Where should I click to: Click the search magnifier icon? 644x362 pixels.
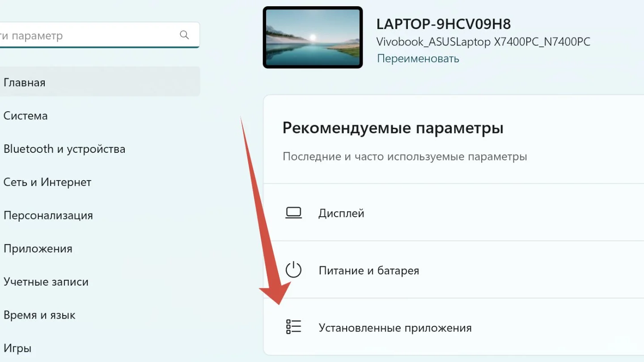coord(184,35)
